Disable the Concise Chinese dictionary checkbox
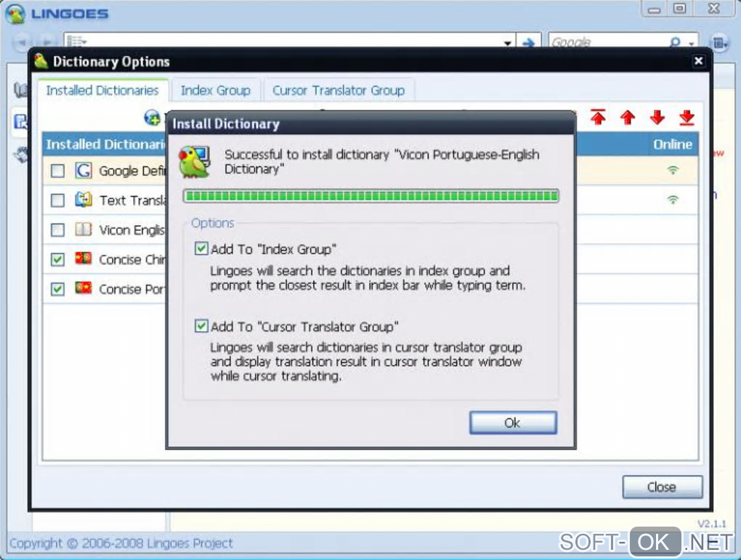Image resolution: width=741 pixels, height=560 pixels. pos(57,259)
